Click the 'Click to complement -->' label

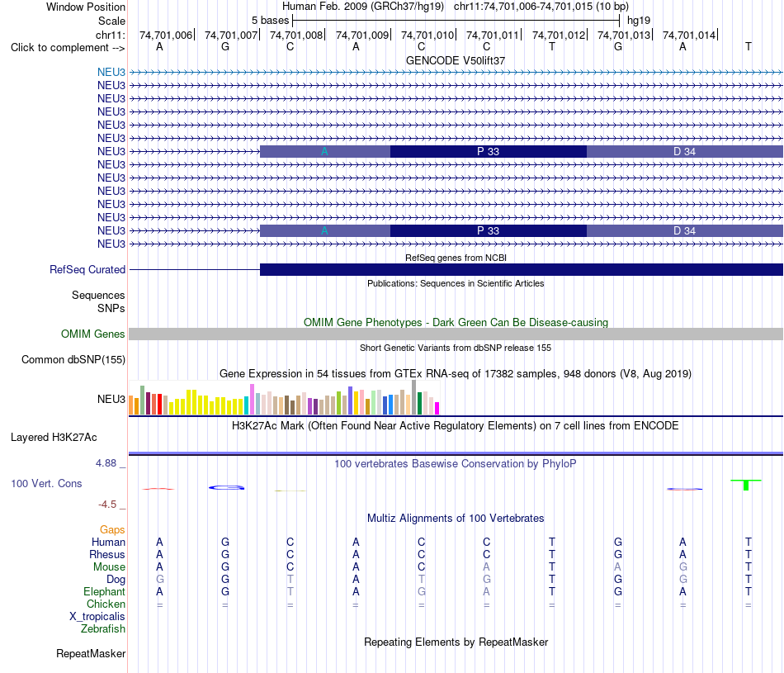pyautogui.click(x=68, y=48)
